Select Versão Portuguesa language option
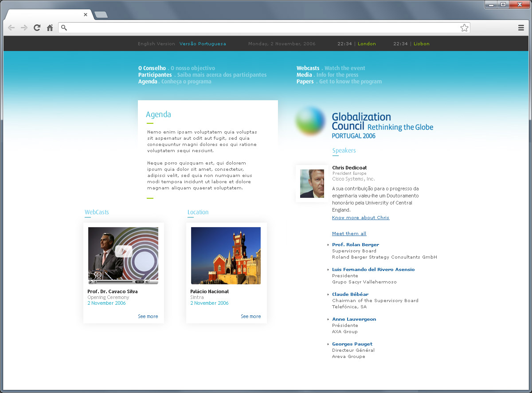The width and height of the screenshot is (532, 393). [x=203, y=43]
